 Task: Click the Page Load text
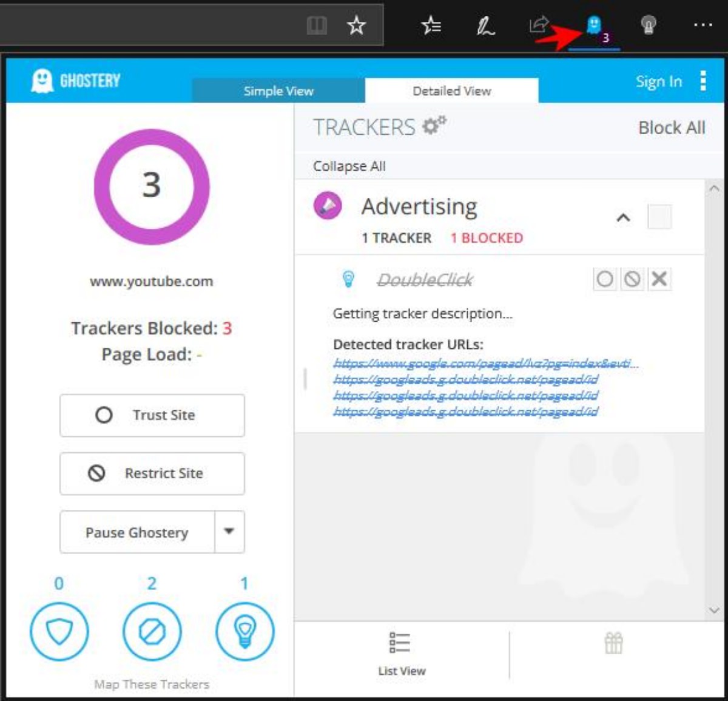[152, 354]
